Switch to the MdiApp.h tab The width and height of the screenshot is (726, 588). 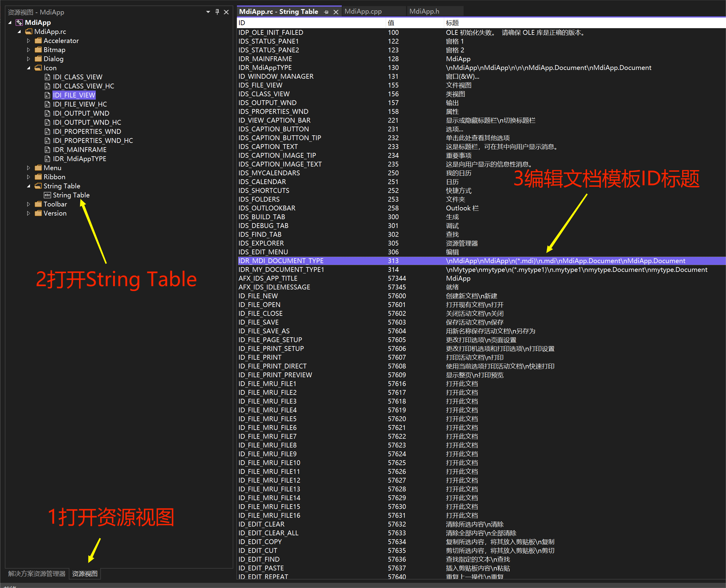pyautogui.click(x=424, y=11)
